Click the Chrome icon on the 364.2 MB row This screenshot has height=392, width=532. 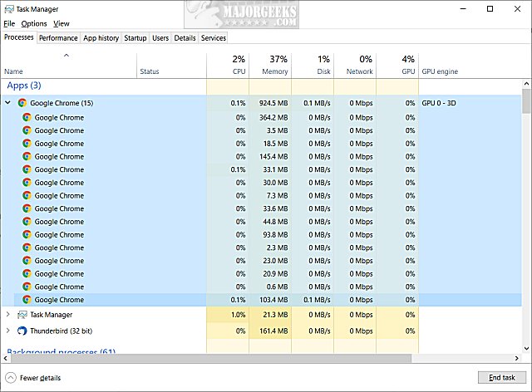[x=27, y=117]
